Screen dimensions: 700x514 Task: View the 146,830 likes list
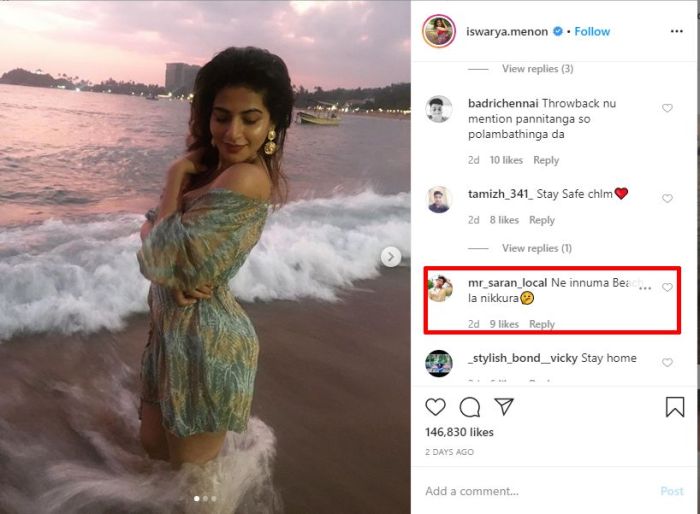click(460, 432)
